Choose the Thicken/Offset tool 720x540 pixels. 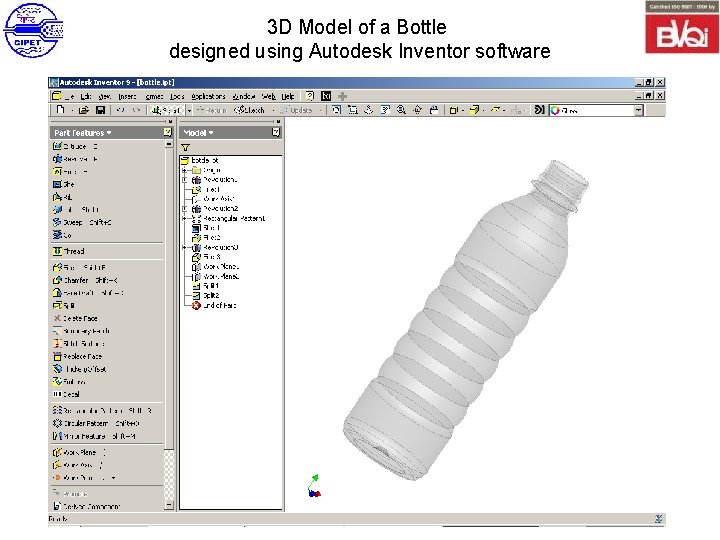click(x=79, y=369)
